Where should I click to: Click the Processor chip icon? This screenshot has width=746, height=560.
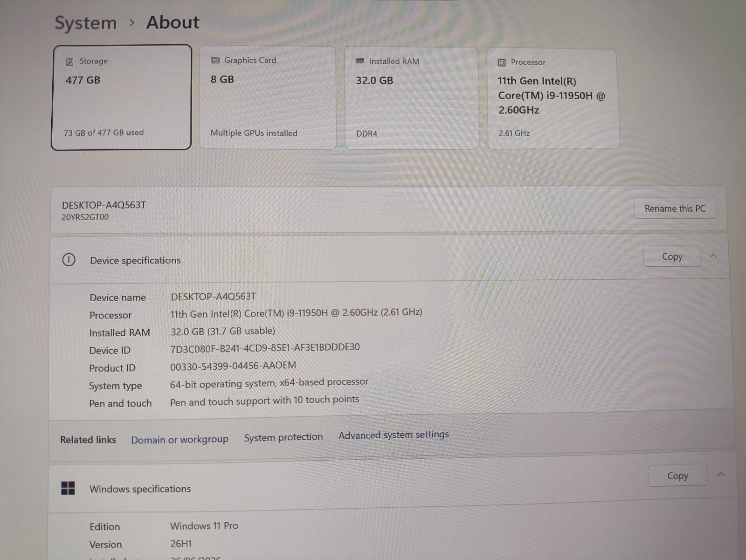pos(502,62)
